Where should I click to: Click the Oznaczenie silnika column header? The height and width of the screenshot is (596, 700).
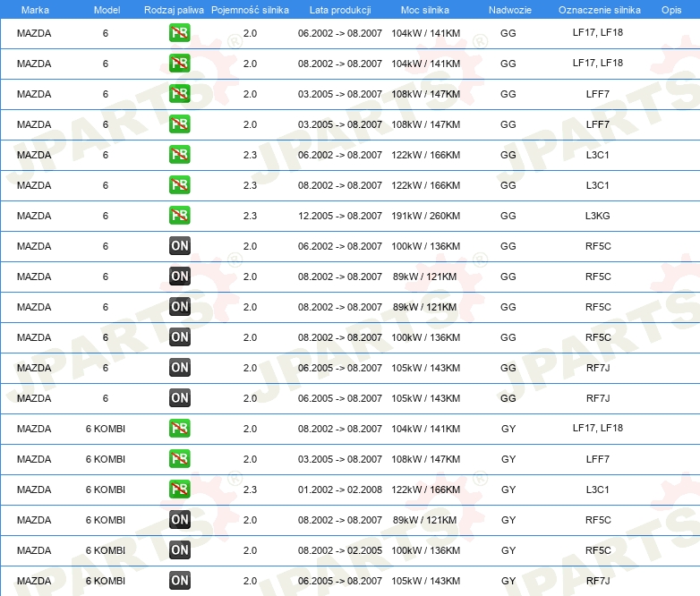coord(598,9)
